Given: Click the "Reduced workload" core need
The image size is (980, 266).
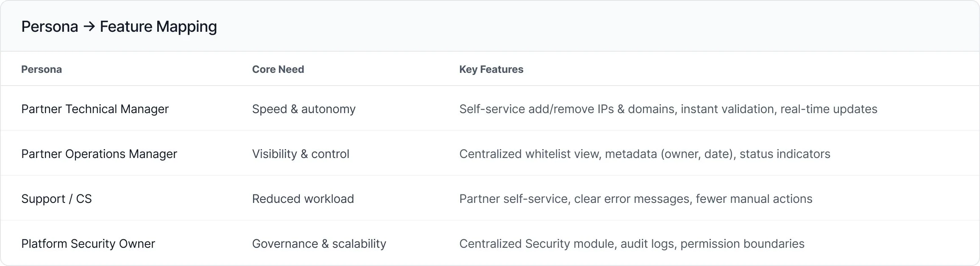Looking at the screenshot, I should click(x=303, y=199).
